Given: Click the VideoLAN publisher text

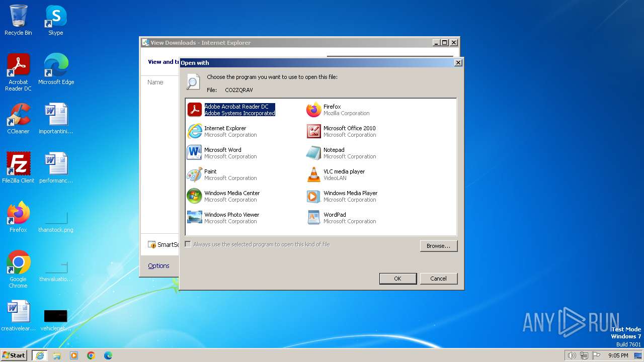Looking at the screenshot, I should tap(335, 178).
